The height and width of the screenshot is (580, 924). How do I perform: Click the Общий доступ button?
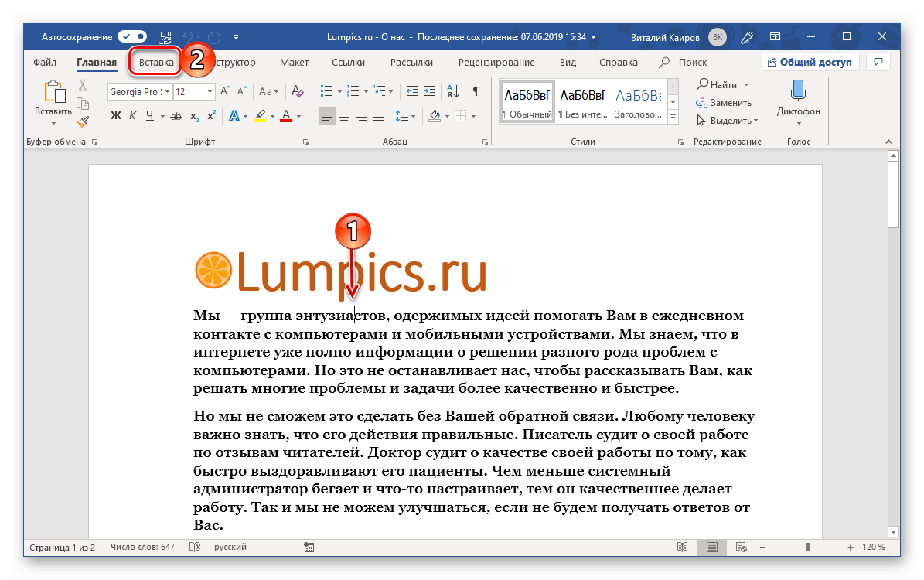tap(810, 63)
